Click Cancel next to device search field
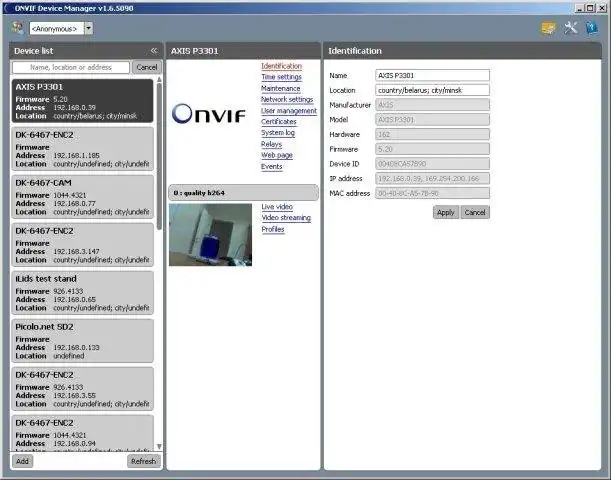The width and height of the screenshot is (611, 480). pyautogui.click(x=147, y=67)
